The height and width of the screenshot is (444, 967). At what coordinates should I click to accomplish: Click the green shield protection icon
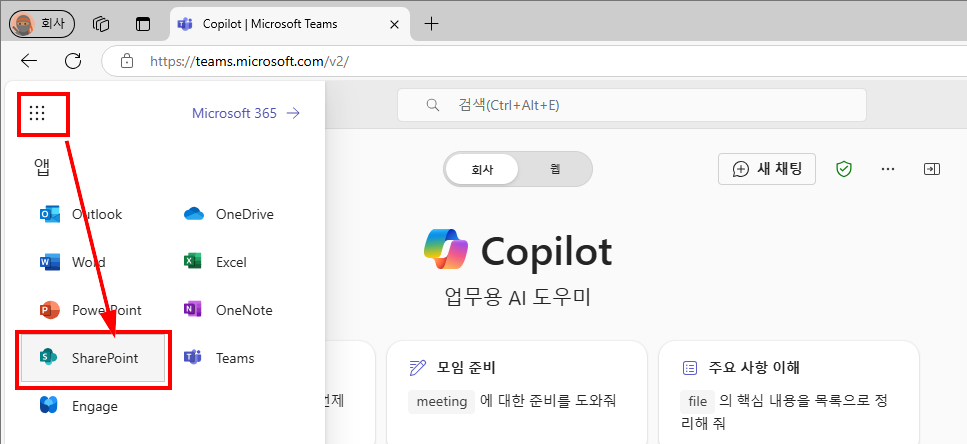tap(843, 170)
